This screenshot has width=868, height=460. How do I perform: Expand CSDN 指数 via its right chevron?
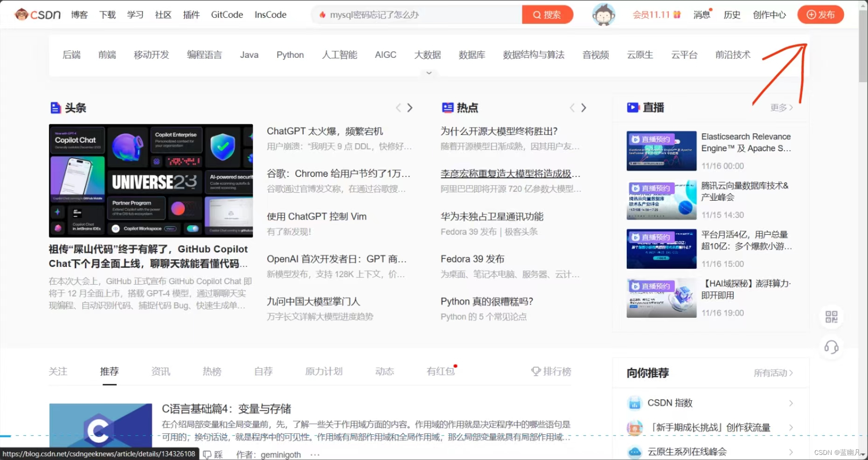pos(792,403)
